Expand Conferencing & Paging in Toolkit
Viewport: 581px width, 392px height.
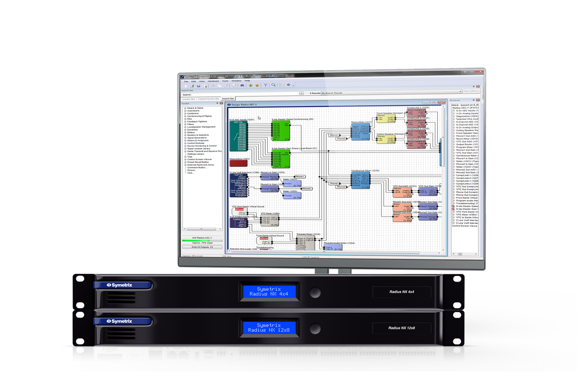[x=185, y=116]
